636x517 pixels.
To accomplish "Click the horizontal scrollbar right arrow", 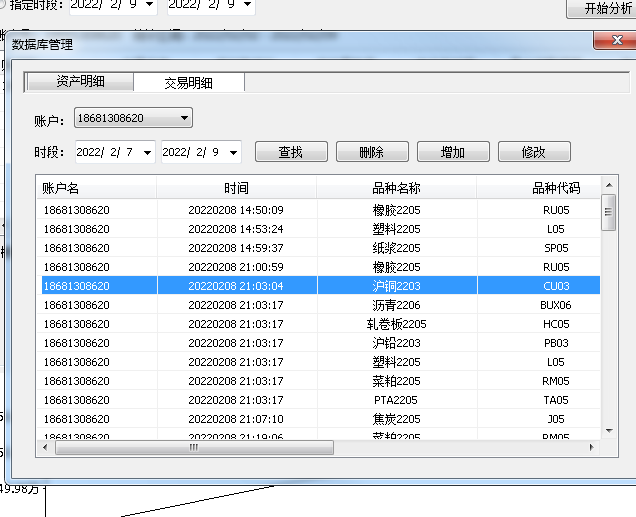I will tap(592, 448).
